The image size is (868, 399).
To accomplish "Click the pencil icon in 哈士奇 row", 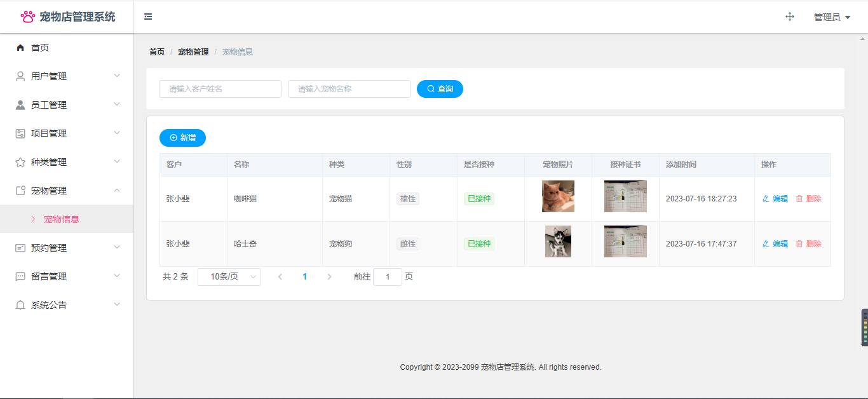I will pos(766,244).
